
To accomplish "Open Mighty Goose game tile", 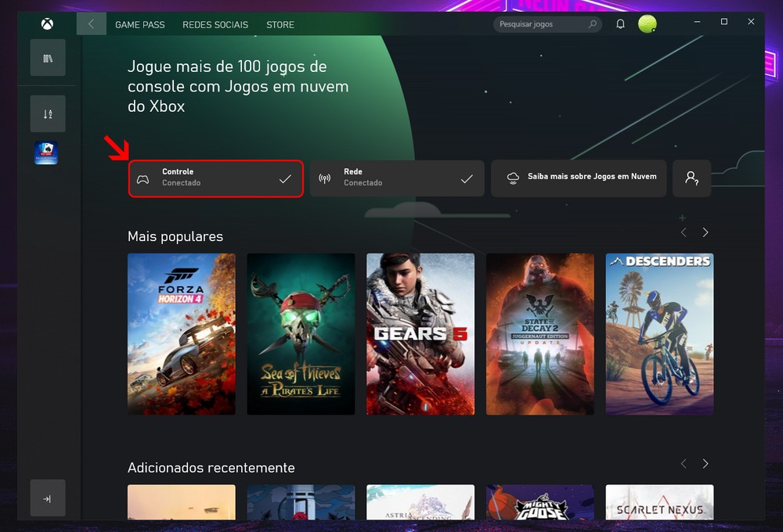I will 540,502.
